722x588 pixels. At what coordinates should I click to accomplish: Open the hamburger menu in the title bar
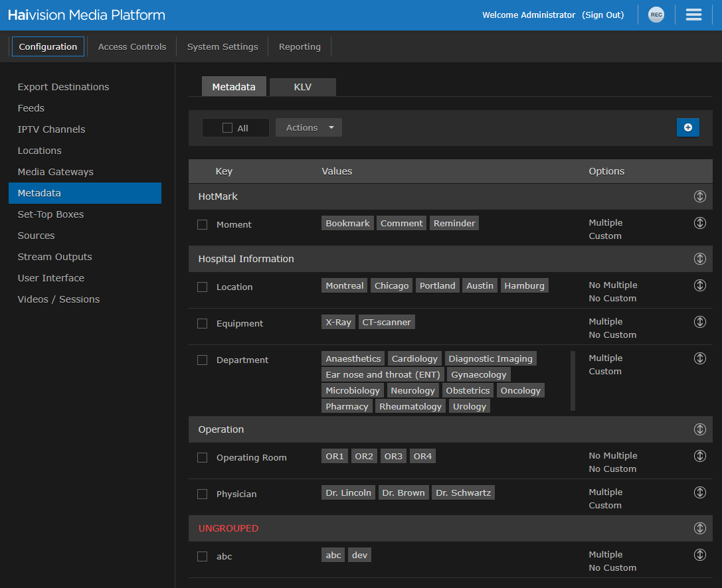click(693, 14)
